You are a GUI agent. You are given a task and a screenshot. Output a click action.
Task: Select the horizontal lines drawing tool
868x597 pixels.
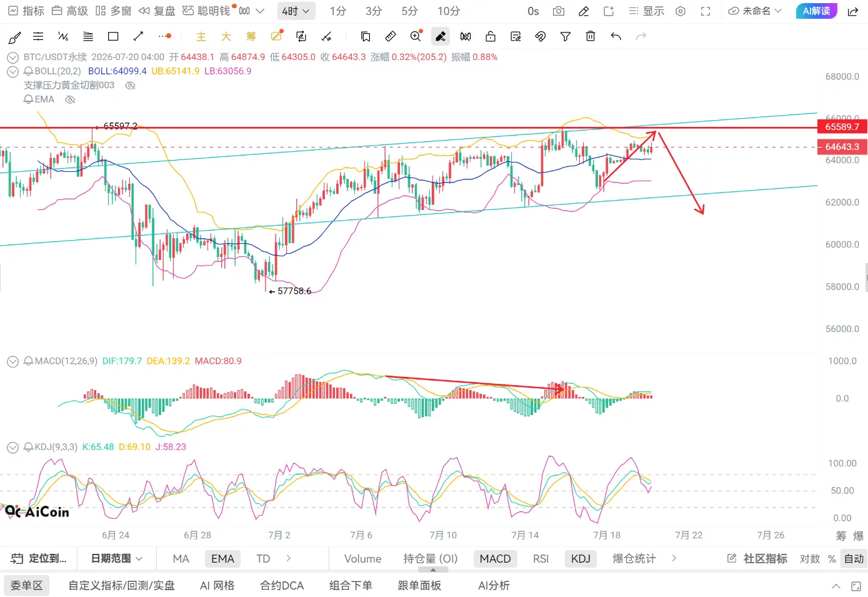(x=38, y=37)
